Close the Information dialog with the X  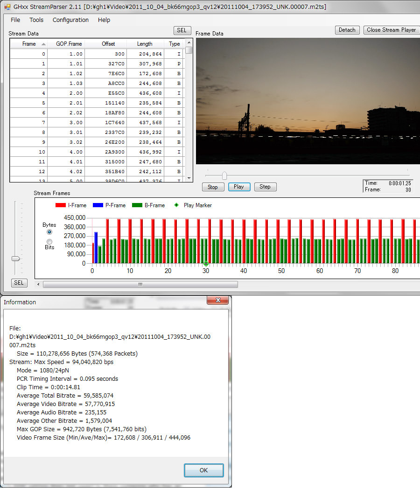pyautogui.click(x=217, y=301)
